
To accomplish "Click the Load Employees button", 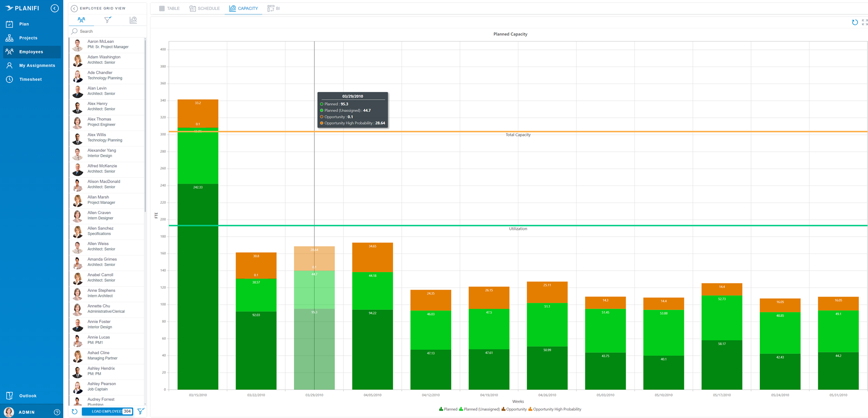I will (x=107, y=411).
